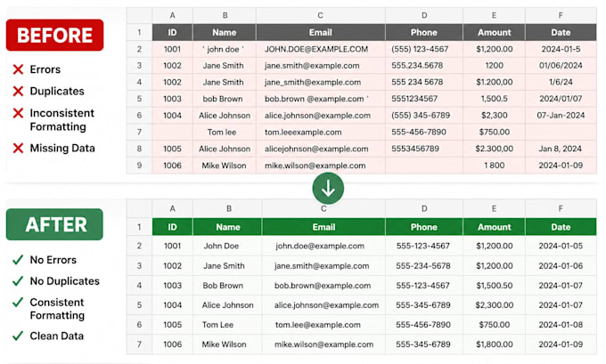
Task: Select row number 8 in the Before table
Action: [139, 149]
